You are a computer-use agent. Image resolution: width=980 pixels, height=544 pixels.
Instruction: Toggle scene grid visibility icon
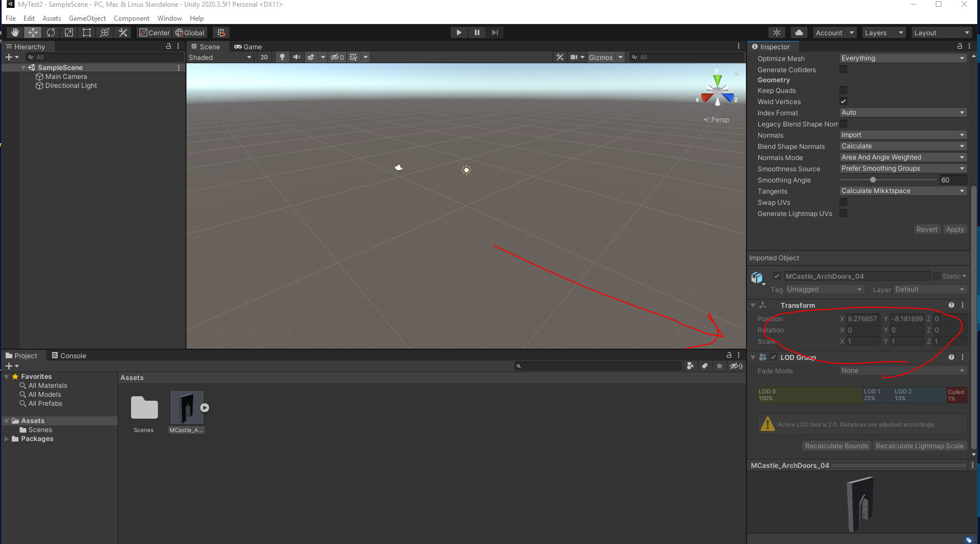(x=353, y=57)
